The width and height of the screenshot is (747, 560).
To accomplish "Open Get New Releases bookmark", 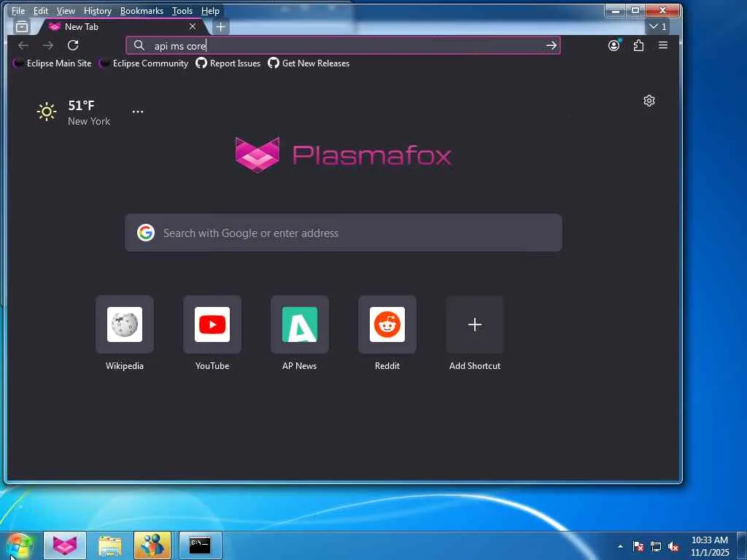I will pyautogui.click(x=309, y=63).
